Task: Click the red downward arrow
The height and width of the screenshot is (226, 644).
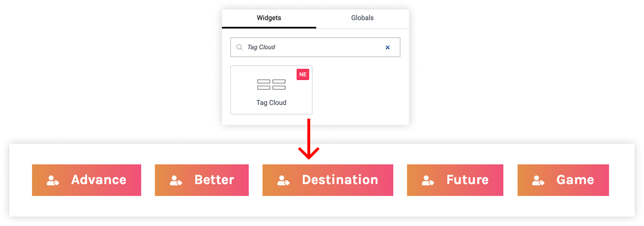Action: (308, 139)
